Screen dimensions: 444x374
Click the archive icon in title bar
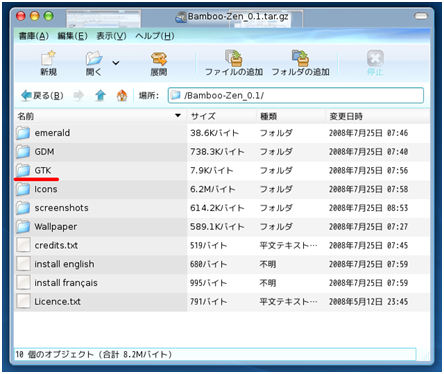click(x=181, y=17)
